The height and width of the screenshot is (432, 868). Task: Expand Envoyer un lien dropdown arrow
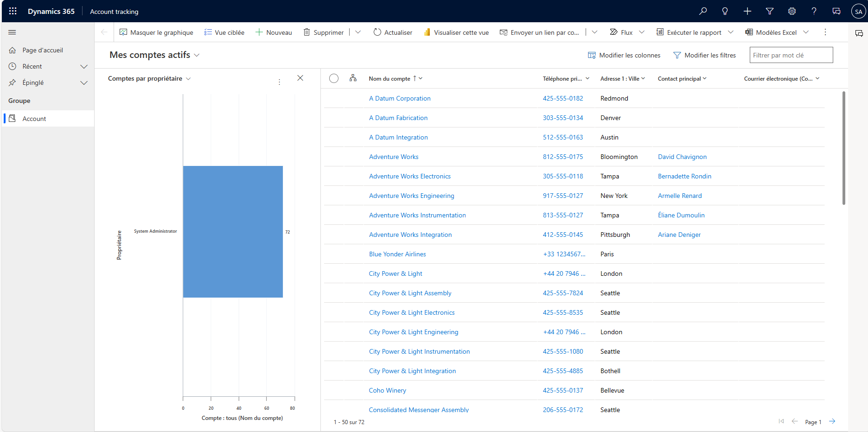click(594, 32)
